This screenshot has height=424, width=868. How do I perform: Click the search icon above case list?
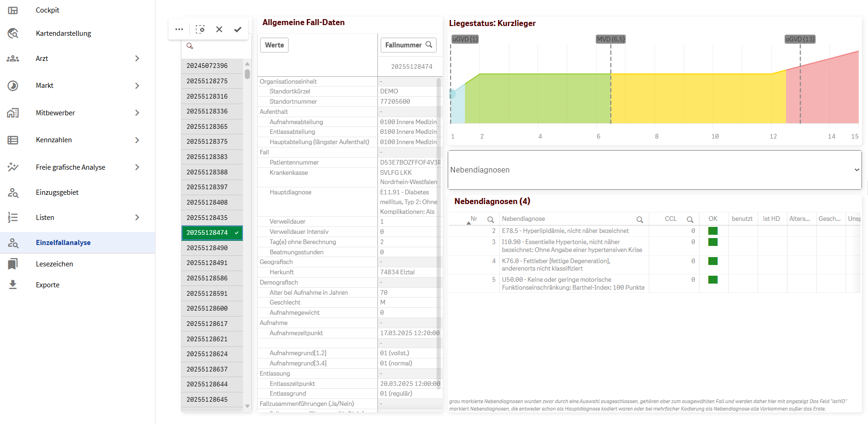pyautogui.click(x=190, y=46)
